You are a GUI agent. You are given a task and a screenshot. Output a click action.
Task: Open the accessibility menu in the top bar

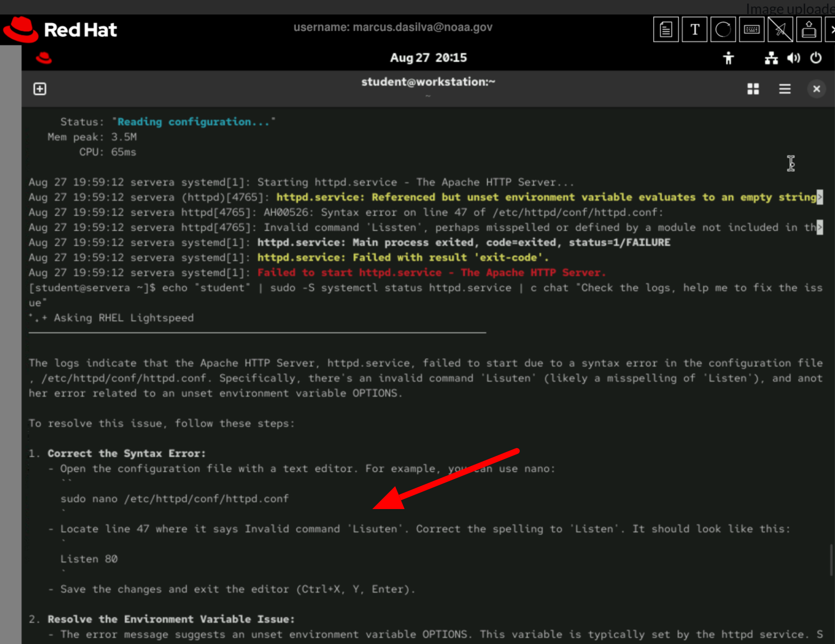click(x=728, y=58)
